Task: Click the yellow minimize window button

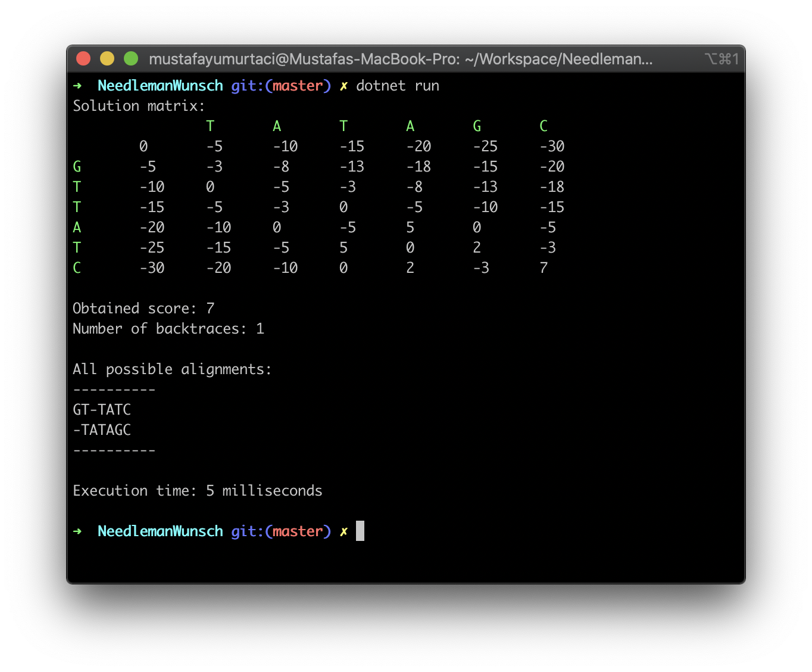Action: pyautogui.click(x=107, y=58)
